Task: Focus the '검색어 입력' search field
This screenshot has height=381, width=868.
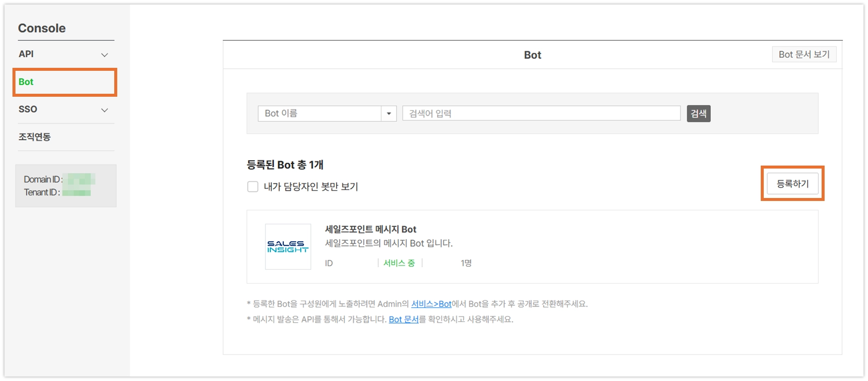Action: point(541,113)
